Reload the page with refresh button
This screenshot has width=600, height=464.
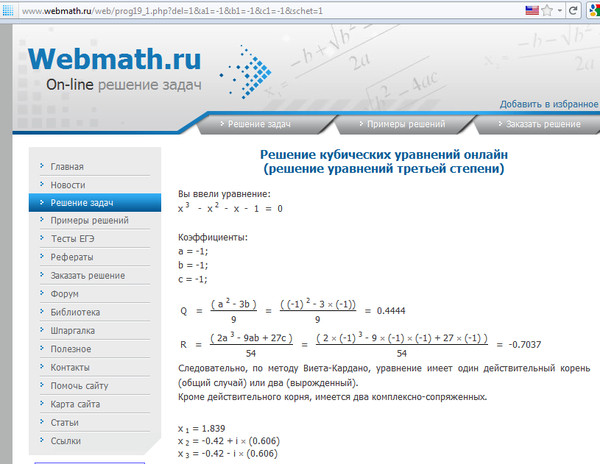tap(573, 10)
